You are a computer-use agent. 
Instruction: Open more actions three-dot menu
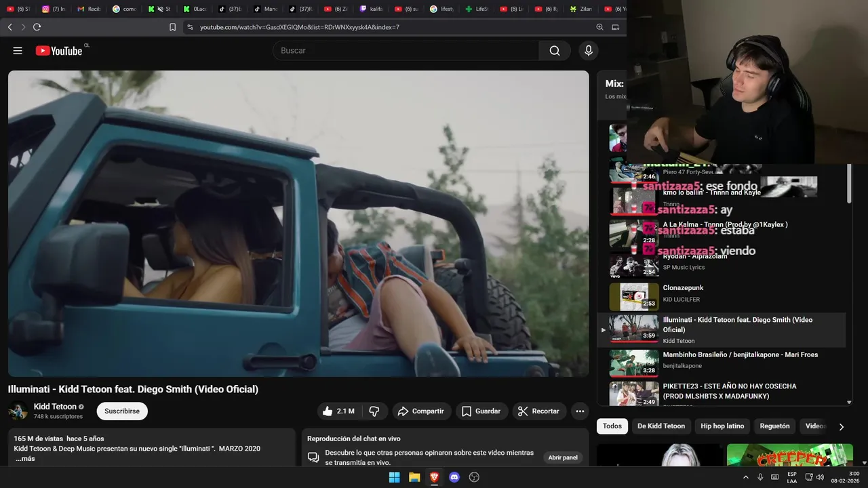pyautogui.click(x=580, y=411)
